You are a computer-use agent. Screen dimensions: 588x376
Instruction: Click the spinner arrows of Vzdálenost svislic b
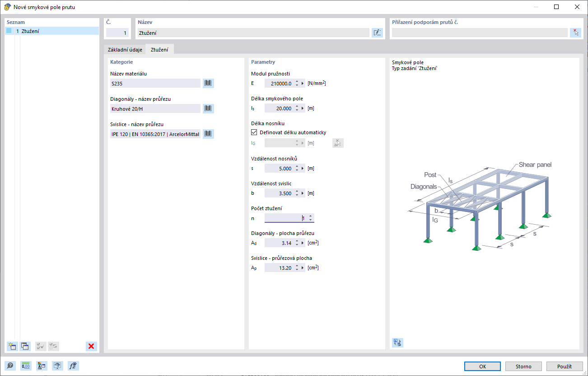pyautogui.click(x=297, y=193)
